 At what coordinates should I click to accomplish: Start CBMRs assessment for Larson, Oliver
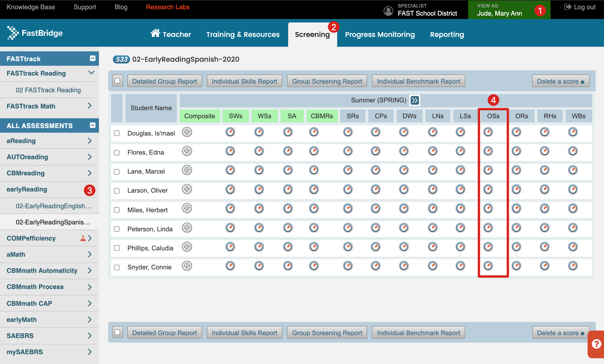coord(314,189)
